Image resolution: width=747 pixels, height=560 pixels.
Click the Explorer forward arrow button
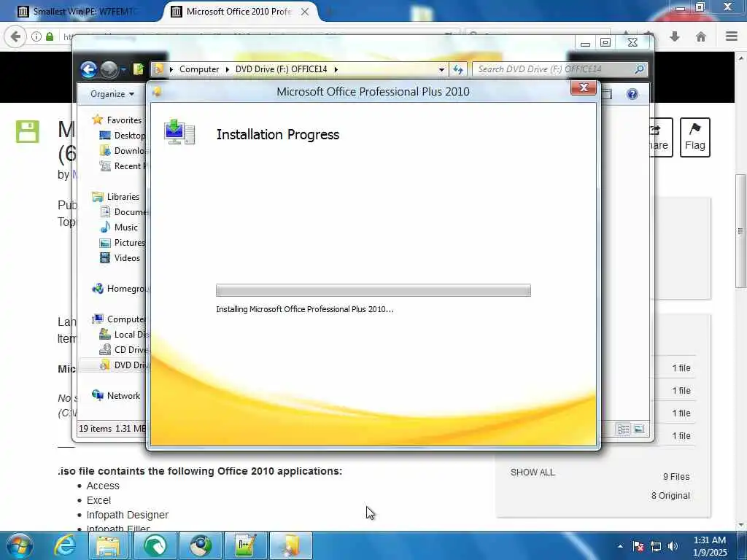[x=109, y=69]
